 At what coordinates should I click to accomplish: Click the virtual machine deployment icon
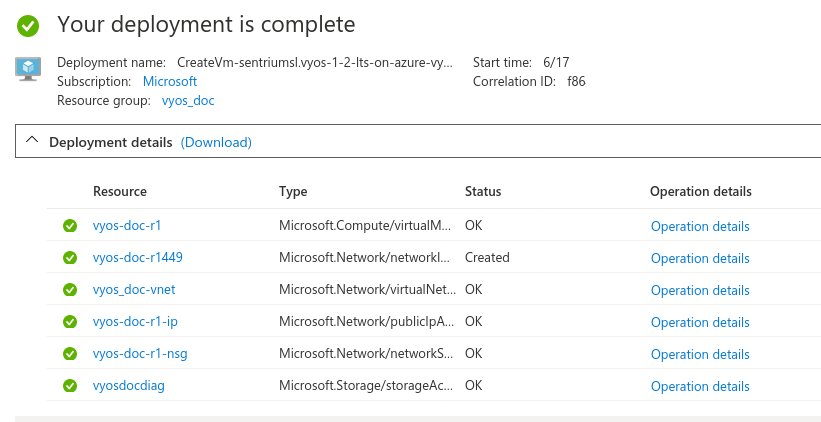(28, 67)
